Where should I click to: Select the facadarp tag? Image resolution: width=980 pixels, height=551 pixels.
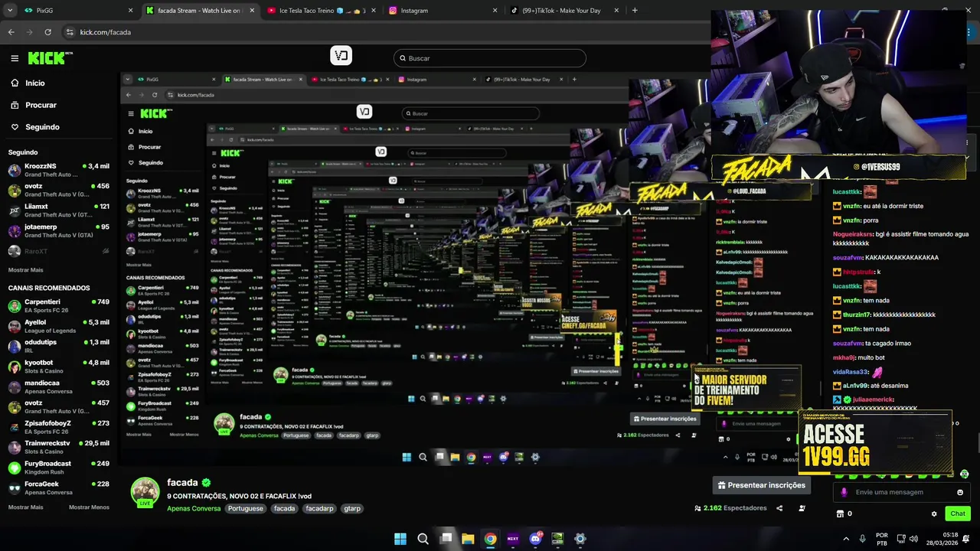[x=319, y=508]
